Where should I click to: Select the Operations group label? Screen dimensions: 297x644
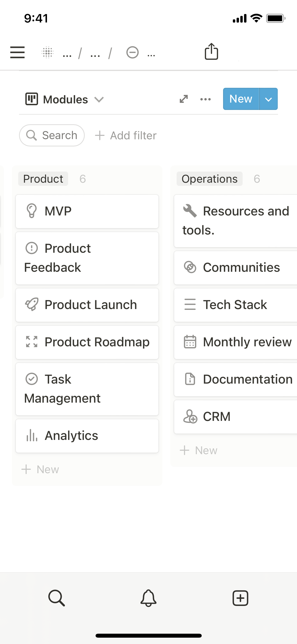pyautogui.click(x=209, y=179)
